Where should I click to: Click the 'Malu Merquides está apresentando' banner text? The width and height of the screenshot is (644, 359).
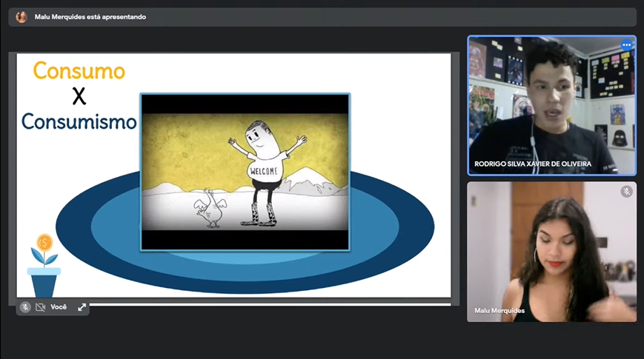[90, 17]
